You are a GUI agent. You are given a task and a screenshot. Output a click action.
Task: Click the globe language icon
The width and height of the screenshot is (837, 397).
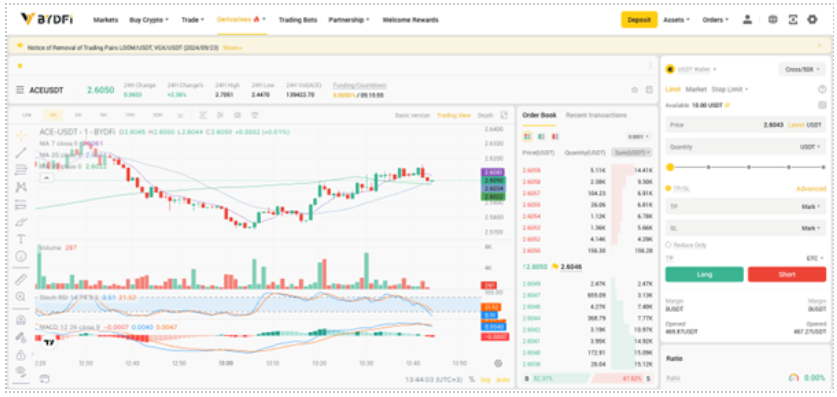tap(772, 20)
